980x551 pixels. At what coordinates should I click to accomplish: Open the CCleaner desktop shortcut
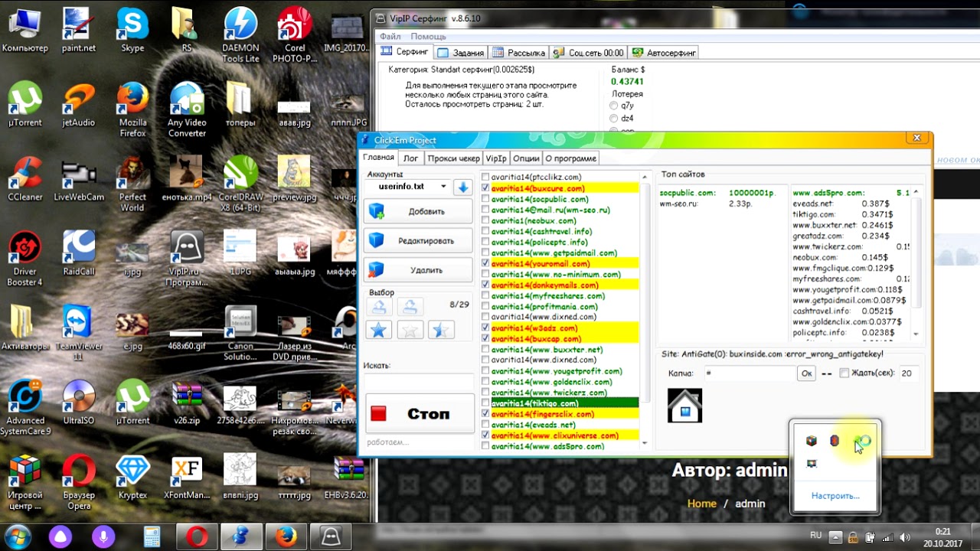point(25,179)
